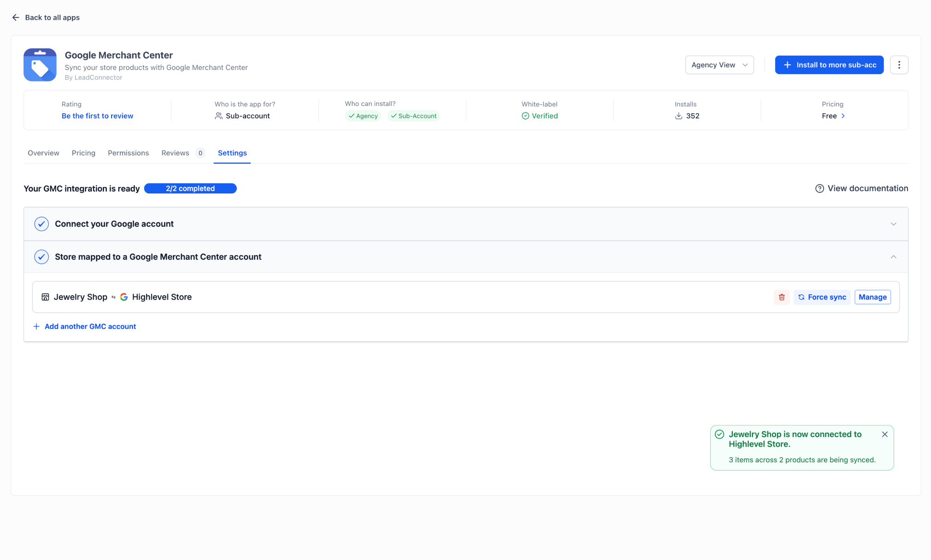Click the Free pricing value text
This screenshot has width=931, height=560.
[x=829, y=116]
